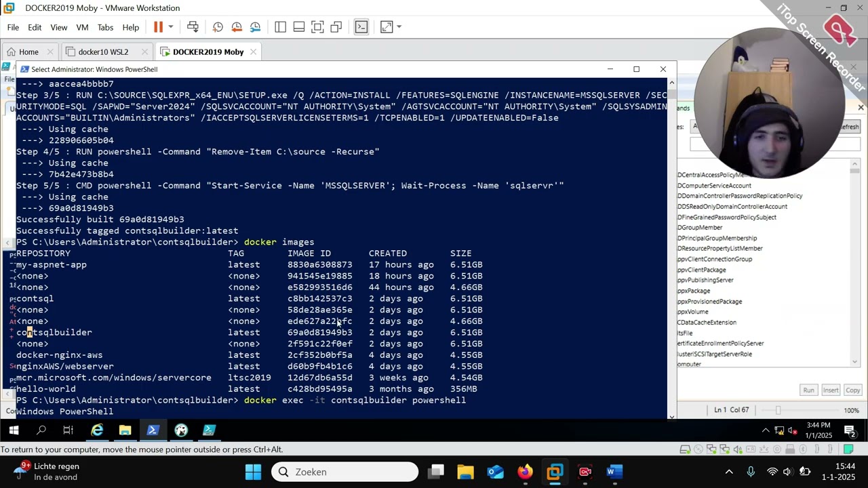Revert the VM to previous snapshot
The image size is (868, 488).
(x=237, y=27)
